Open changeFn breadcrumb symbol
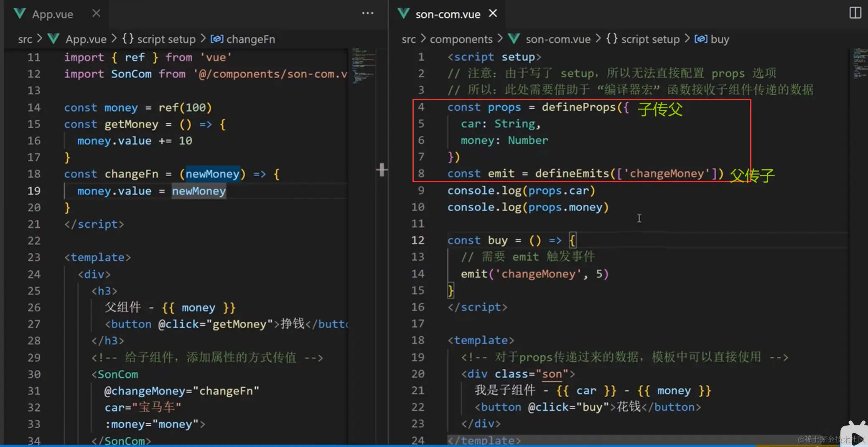The height and width of the screenshot is (447, 868). (x=251, y=39)
